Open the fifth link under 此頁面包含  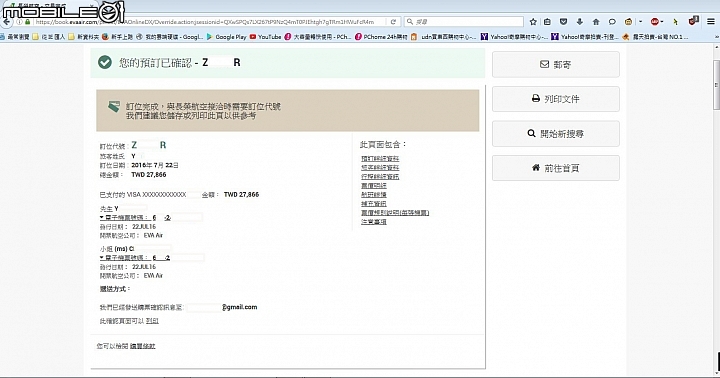(x=374, y=195)
